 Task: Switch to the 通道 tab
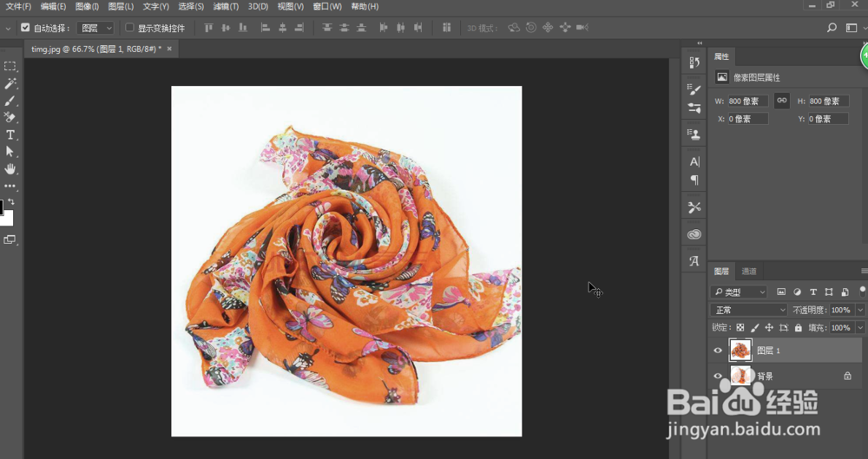[749, 272]
